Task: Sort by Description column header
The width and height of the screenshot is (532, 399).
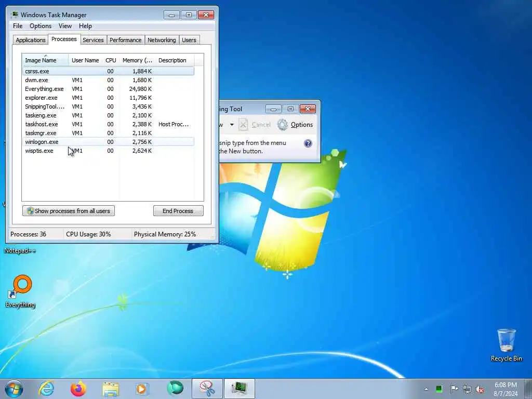Action: [x=175, y=60]
